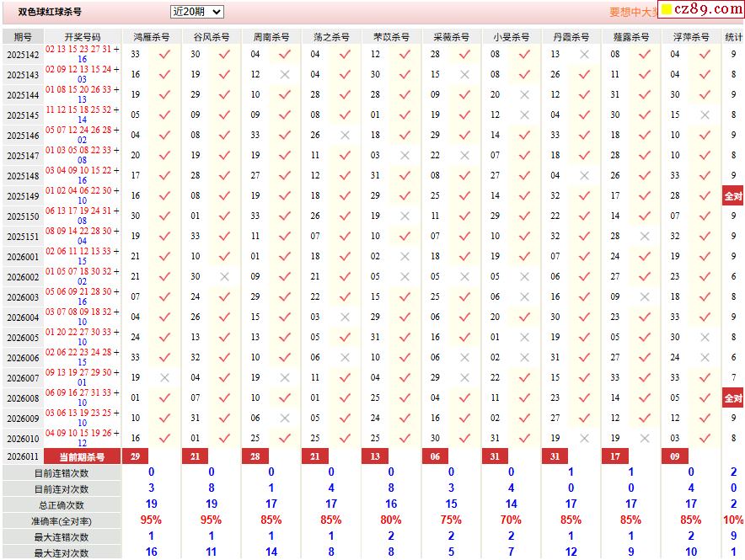Click the red 13 kill number under 芣苡杀号
This screenshot has height=560, width=745.
[x=375, y=456]
